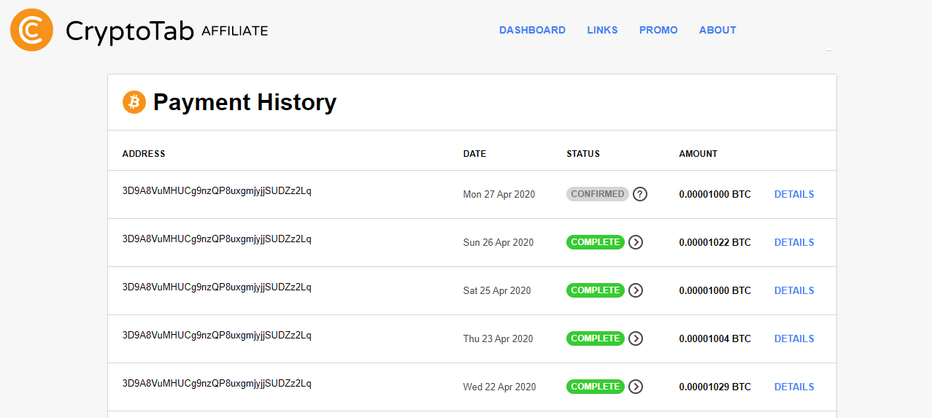Click the wallet address in the first row

click(217, 191)
